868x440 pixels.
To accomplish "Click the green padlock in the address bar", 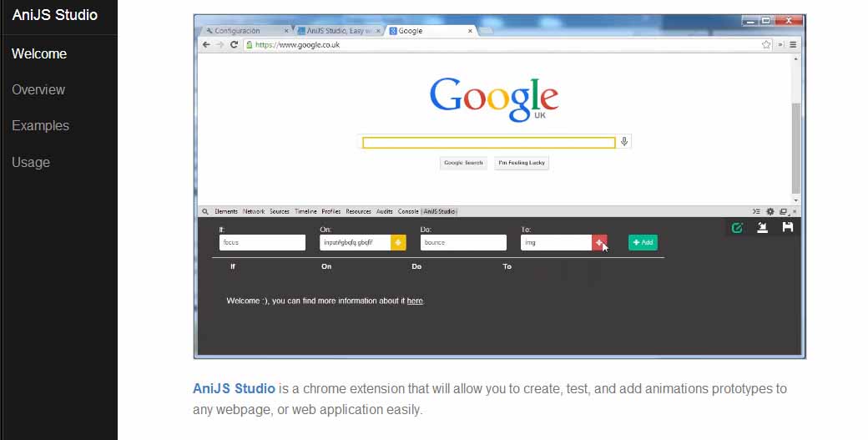I will coord(250,45).
